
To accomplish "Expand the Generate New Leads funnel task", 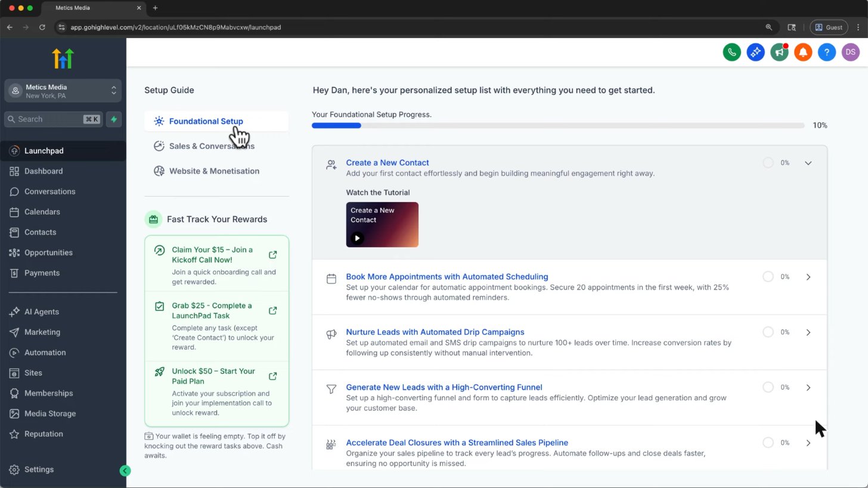I will pos(808,388).
